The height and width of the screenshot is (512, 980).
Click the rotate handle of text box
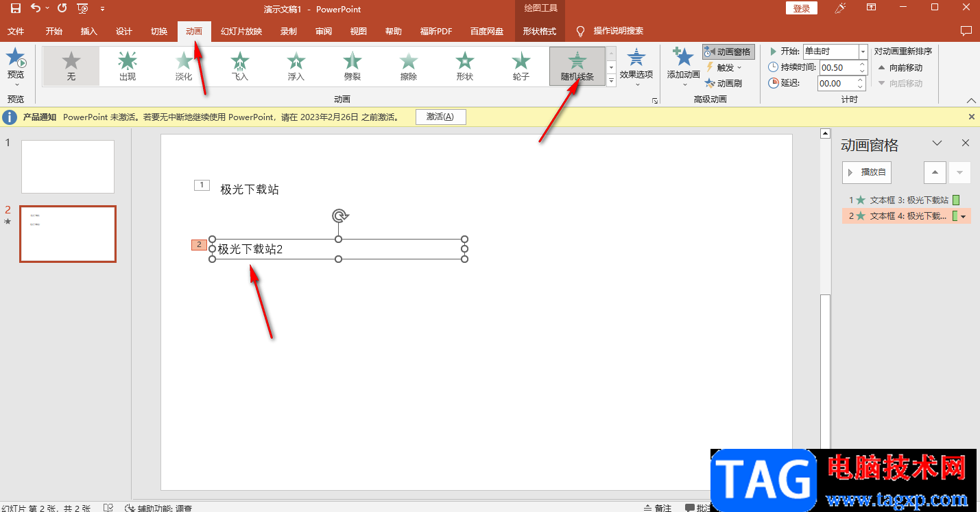click(x=339, y=216)
